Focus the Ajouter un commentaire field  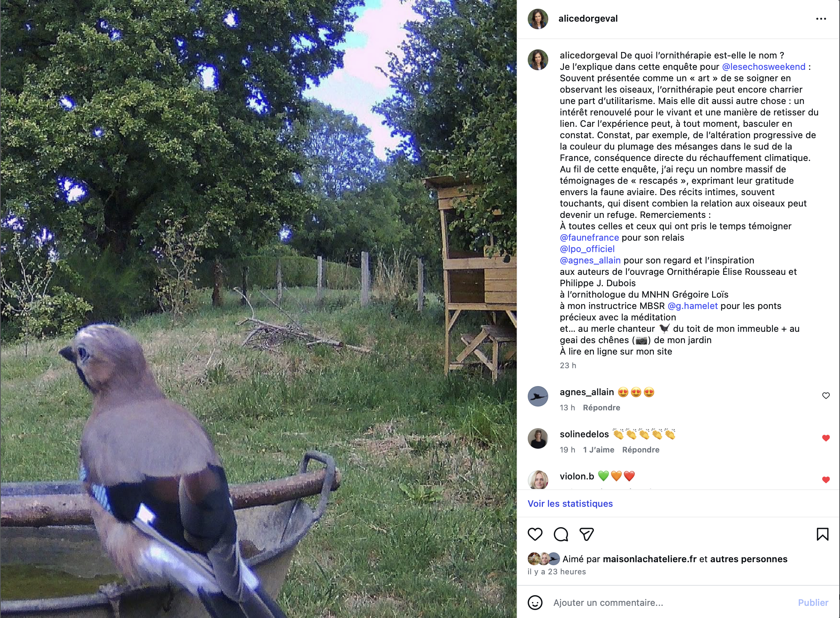point(672,602)
